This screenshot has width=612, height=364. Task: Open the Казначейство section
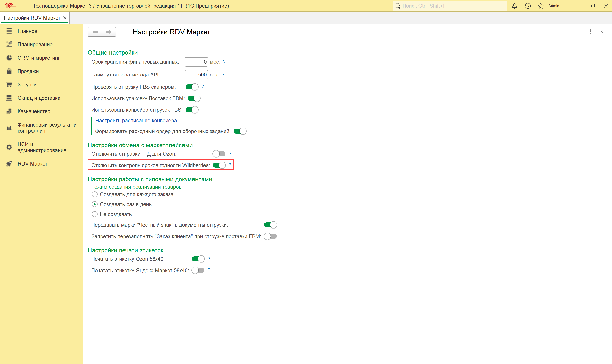tap(34, 111)
